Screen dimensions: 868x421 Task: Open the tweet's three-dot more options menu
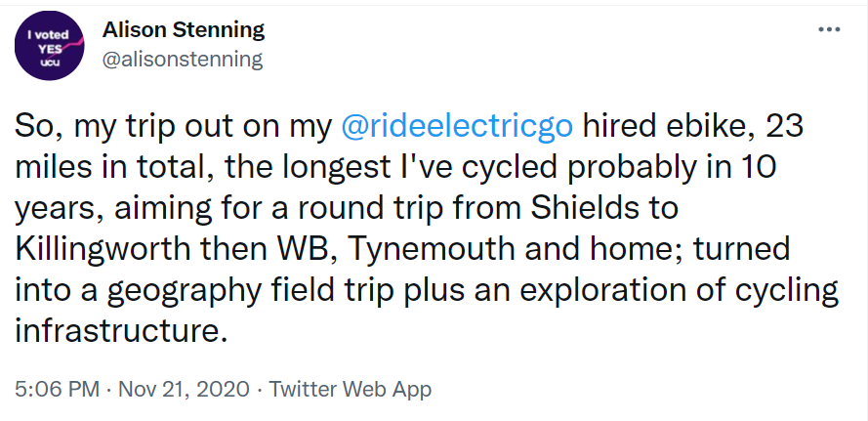[828, 29]
